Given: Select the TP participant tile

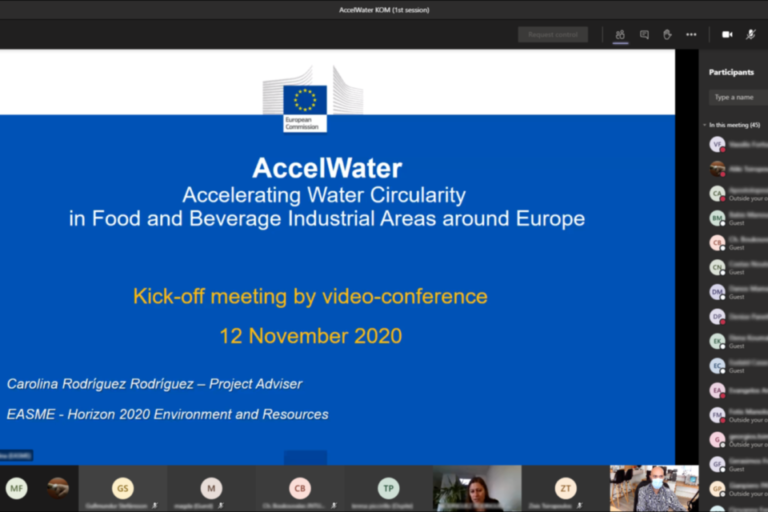Looking at the screenshot, I should coord(388,488).
